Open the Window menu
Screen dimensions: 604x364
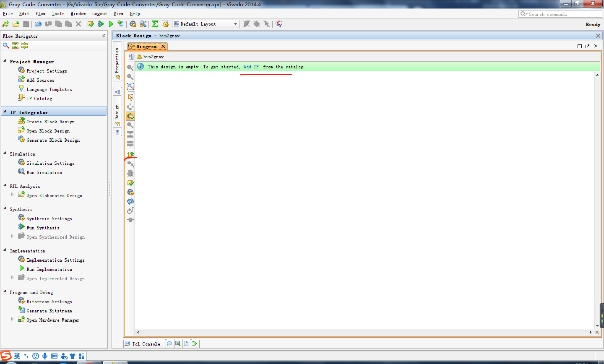(x=78, y=13)
